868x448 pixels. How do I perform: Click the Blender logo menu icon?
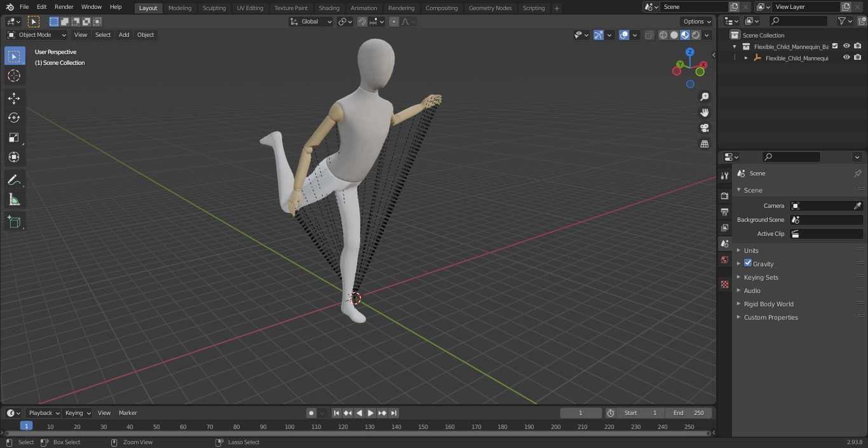point(10,7)
